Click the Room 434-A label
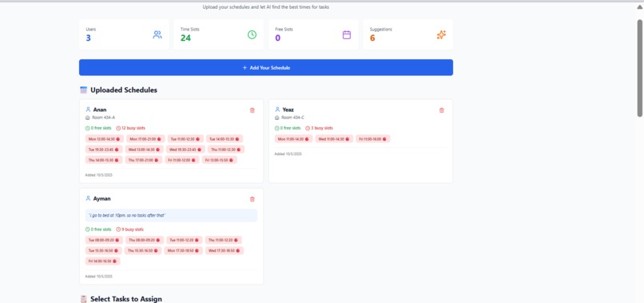Screen dimensions: 644x303 104,118
